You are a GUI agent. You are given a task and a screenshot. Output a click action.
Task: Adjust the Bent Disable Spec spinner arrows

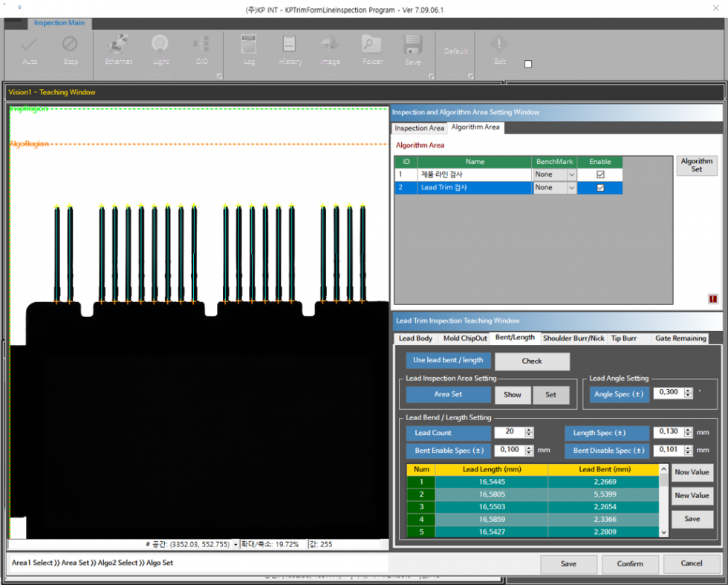tap(688, 450)
